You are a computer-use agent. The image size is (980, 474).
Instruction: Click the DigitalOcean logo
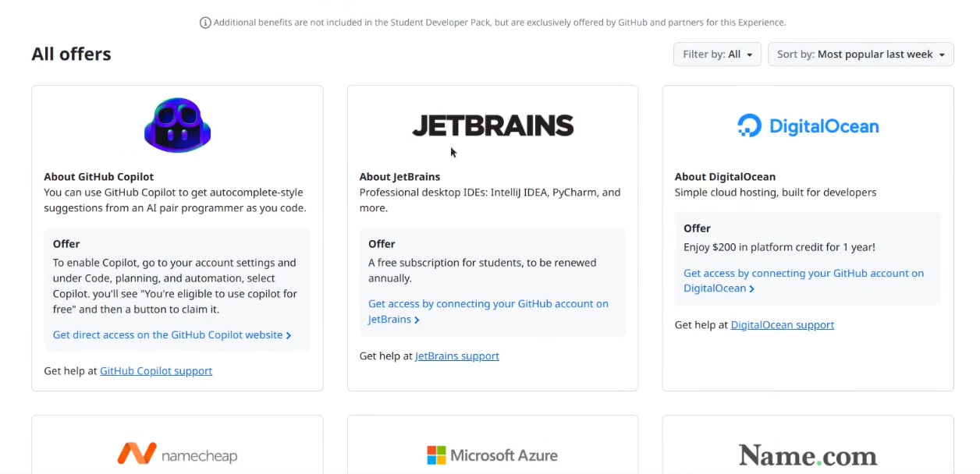808,126
